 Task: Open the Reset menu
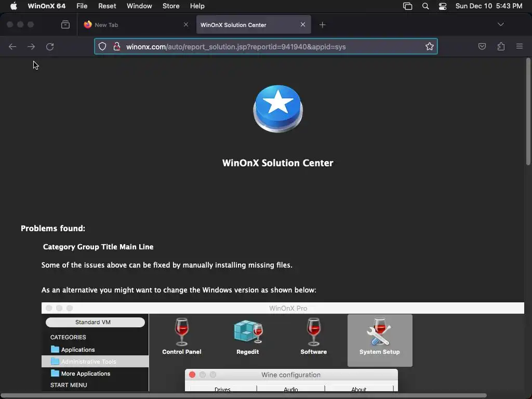pos(107,6)
